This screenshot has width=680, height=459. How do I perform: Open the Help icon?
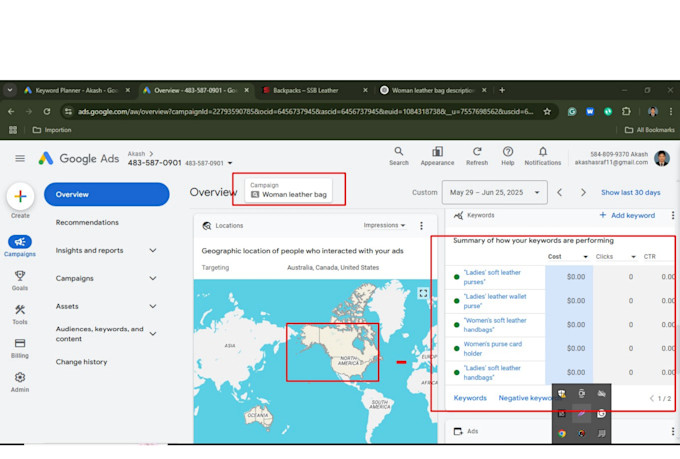[508, 156]
